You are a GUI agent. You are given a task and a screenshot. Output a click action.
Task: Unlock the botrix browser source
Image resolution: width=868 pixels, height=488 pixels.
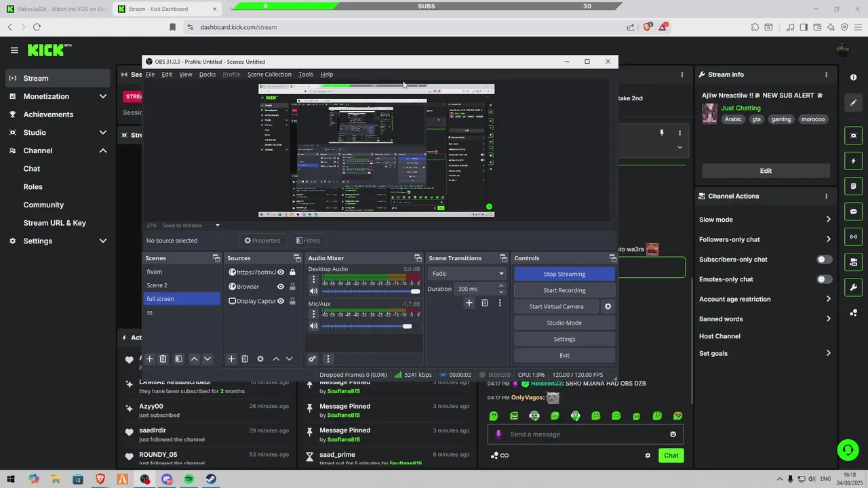coord(292,272)
